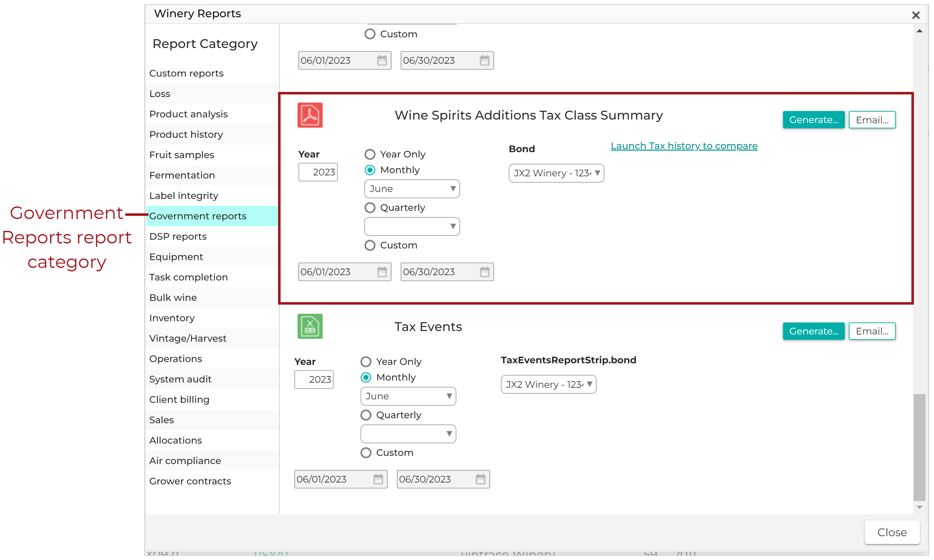934x560 pixels.
Task: Open Loss report category
Action: 212,93
